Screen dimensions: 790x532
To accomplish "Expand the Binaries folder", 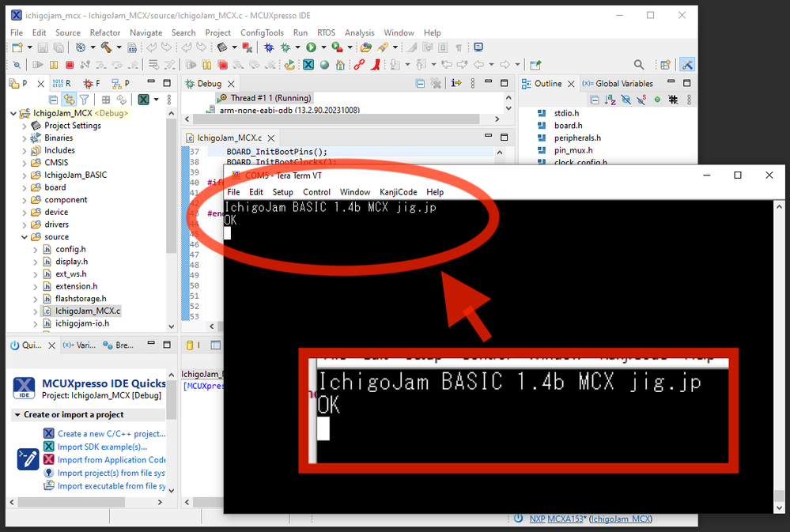I will click(x=25, y=138).
